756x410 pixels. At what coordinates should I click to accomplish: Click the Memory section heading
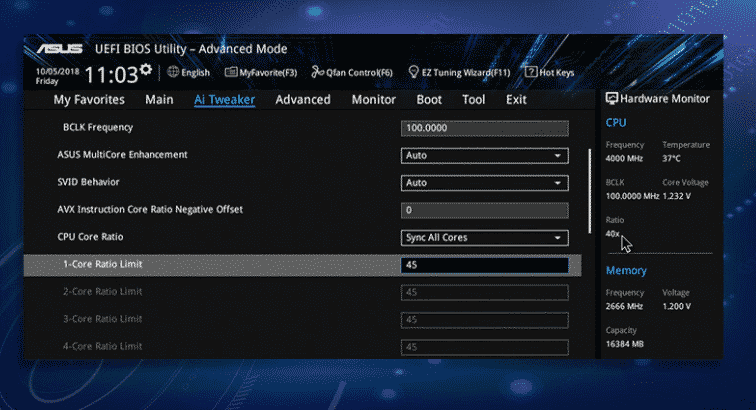(626, 271)
